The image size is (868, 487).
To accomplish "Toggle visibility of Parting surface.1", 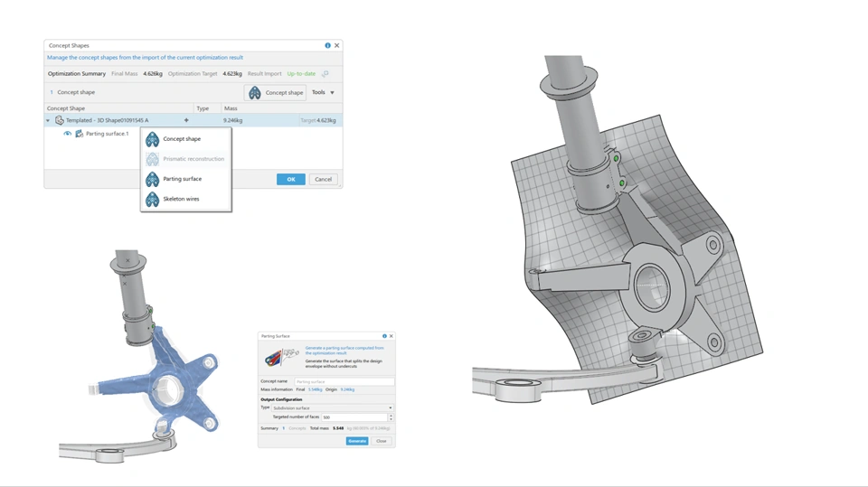I will point(68,134).
